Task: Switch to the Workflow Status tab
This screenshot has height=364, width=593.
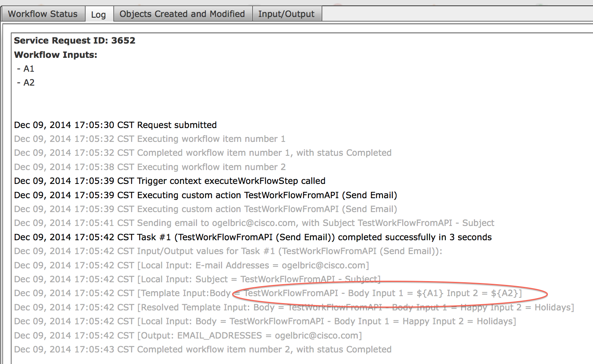Action: click(43, 14)
